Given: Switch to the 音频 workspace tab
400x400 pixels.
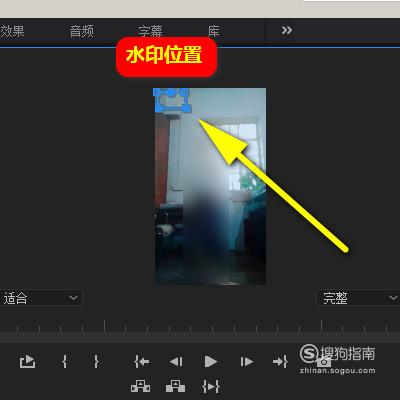Looking at the screenshot, I should point(82,31).
